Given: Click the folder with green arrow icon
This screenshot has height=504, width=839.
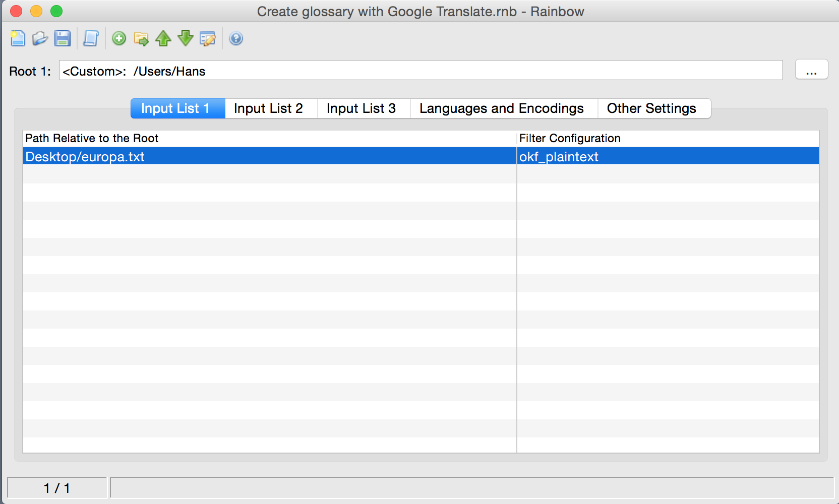Looking at the screenshot, I should click(141, 39).
